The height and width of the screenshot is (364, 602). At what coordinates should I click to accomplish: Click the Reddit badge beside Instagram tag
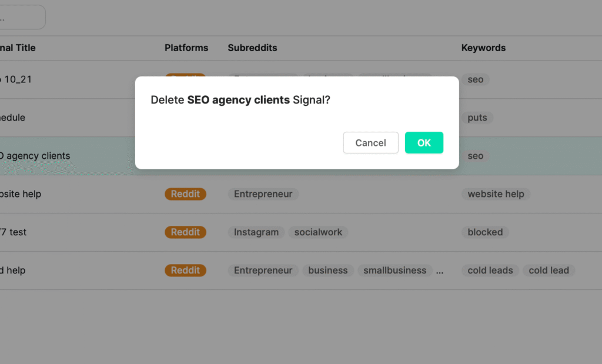pyautogui.click(x=185, y=232)
